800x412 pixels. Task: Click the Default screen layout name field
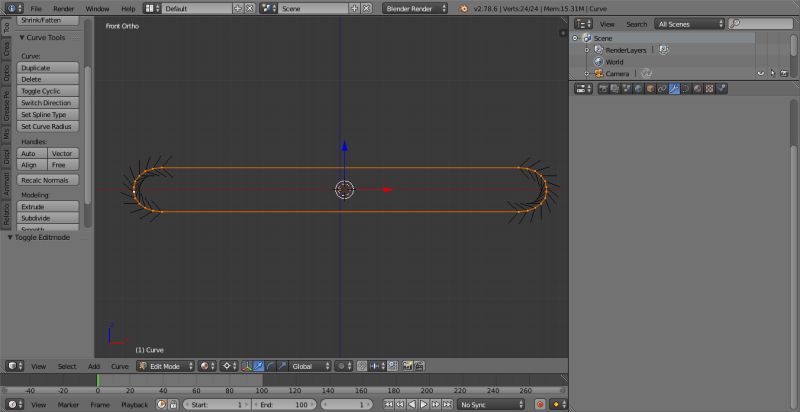pos(197,9)
